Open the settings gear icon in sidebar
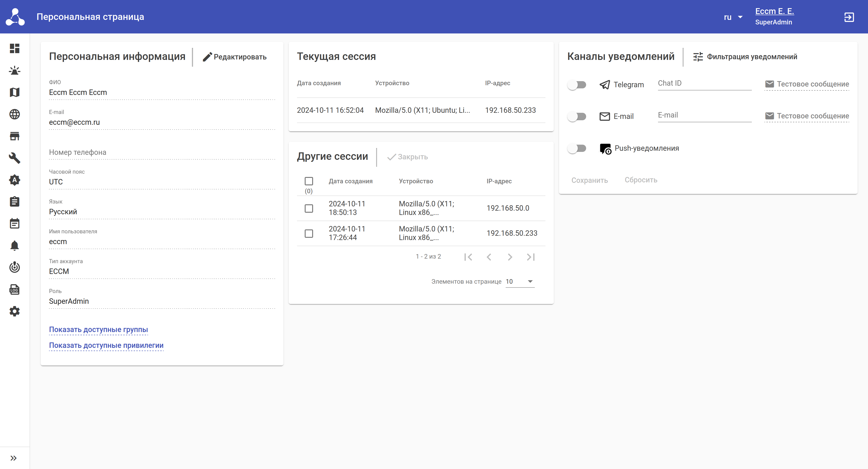 point(14,311)
